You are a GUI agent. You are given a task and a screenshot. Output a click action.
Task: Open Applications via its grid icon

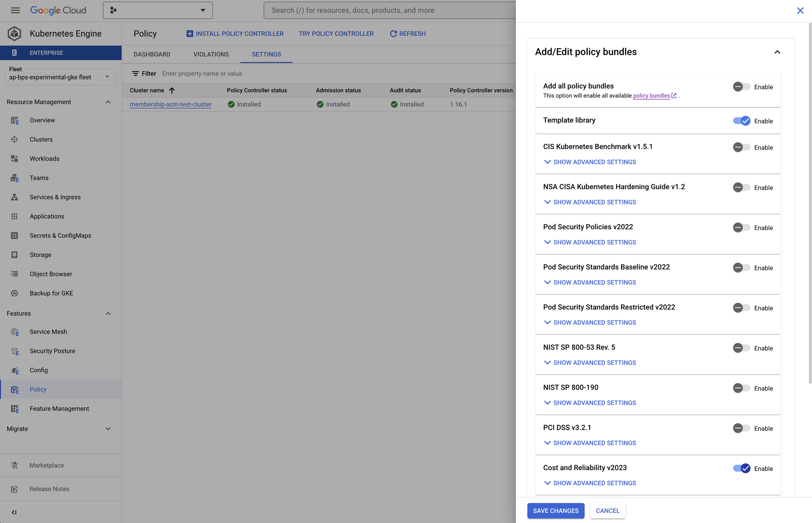pyautogui.click(x=14, y=216)
